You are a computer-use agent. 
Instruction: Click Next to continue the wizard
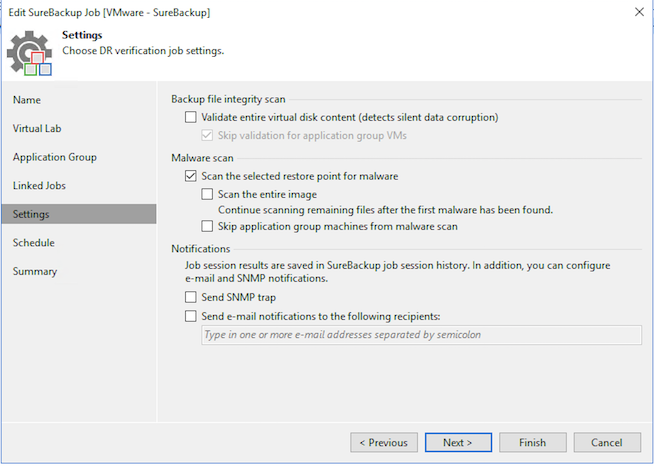click(x=458, y=442)
